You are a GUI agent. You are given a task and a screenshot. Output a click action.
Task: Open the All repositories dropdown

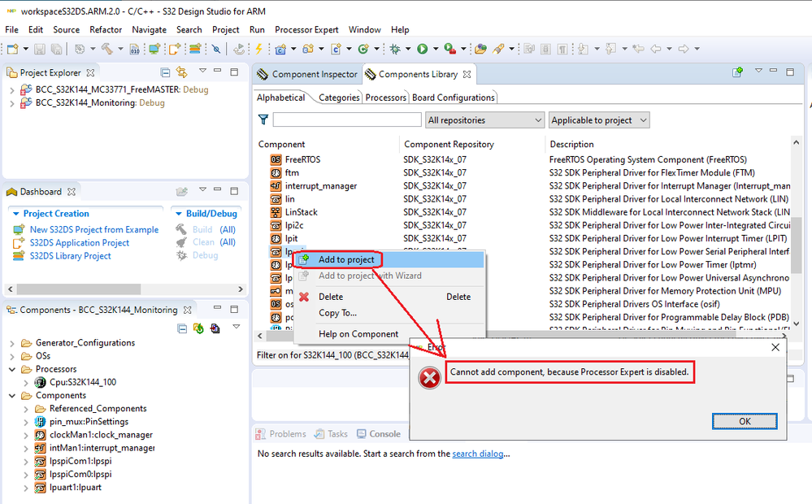pyautogui.click(x=484, y=119)
